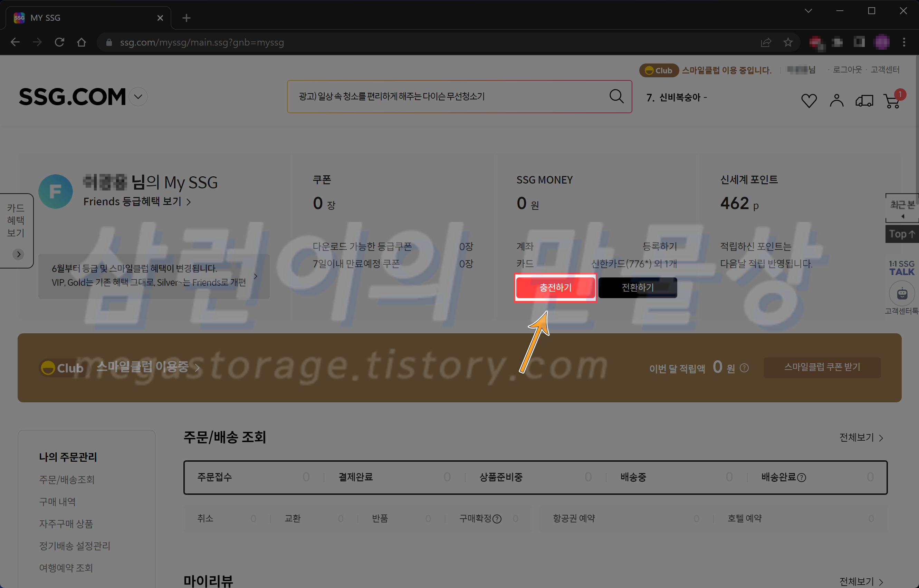The width and height of the screenshot is (919, 588).
Task: Click the F grade profile badge
Action: (x=55, y=191)
